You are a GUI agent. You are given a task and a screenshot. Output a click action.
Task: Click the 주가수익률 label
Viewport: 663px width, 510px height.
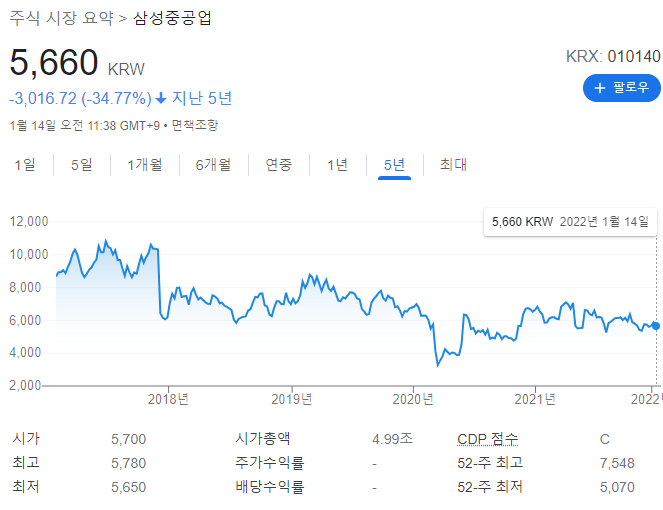[270, 463]
